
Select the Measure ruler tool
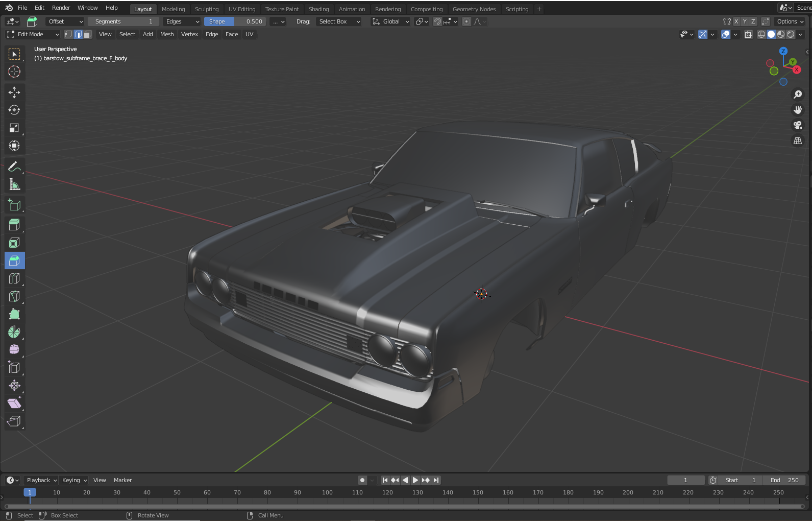[14, 184]
